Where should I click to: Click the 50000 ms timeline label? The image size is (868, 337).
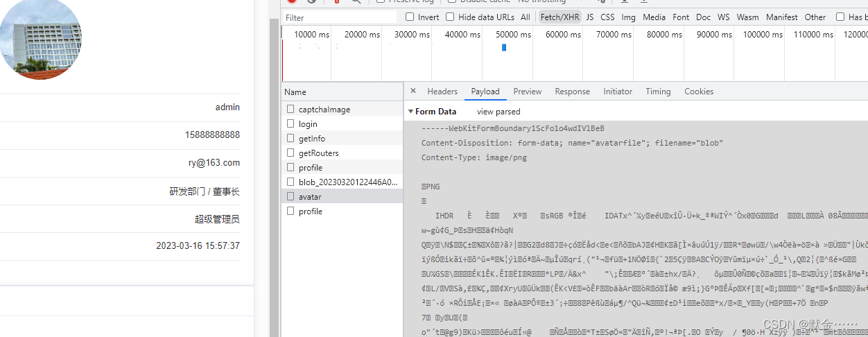(512, 35)
